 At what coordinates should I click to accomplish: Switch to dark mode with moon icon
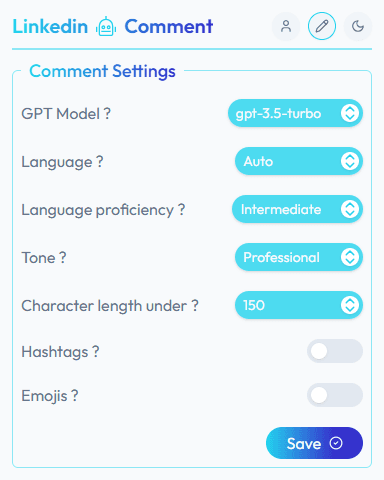tap(358, 26)
